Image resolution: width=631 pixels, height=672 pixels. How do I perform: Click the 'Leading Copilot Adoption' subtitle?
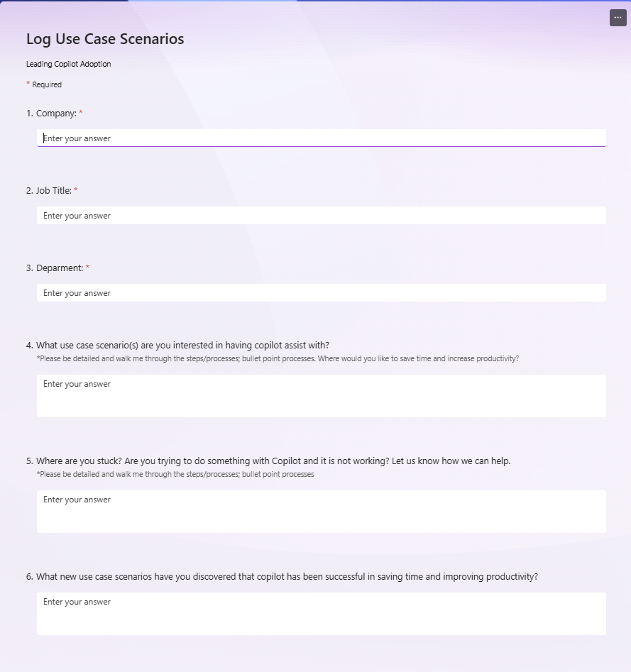[68, 64]
